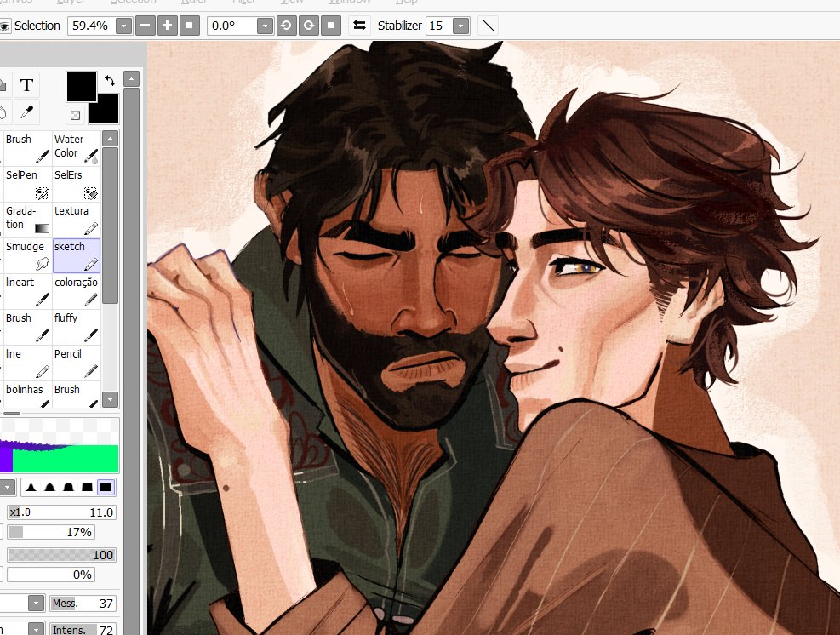Select the Brush tool beside fluffy
Screen dimensions: 840x635
(26, 327)
